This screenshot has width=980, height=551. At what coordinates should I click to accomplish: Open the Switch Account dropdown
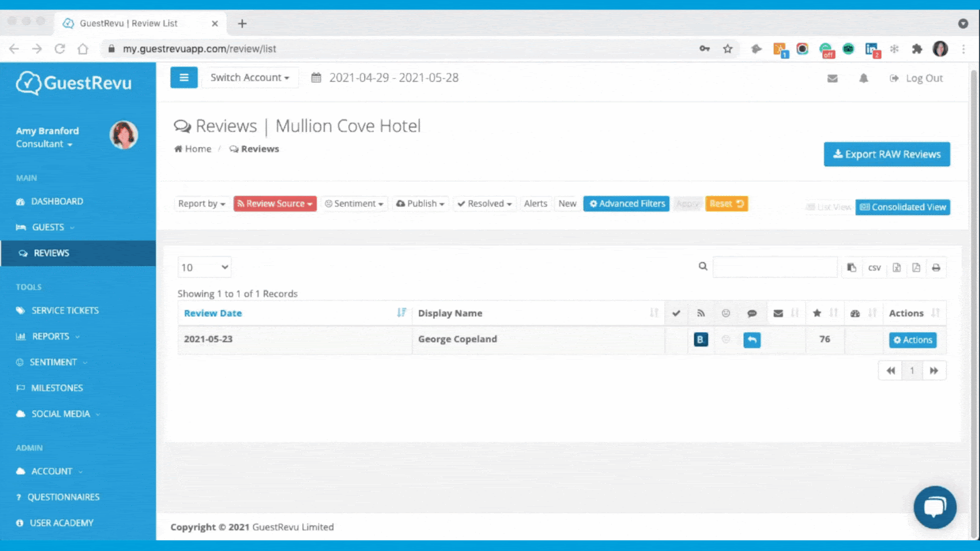click(250, 78)
